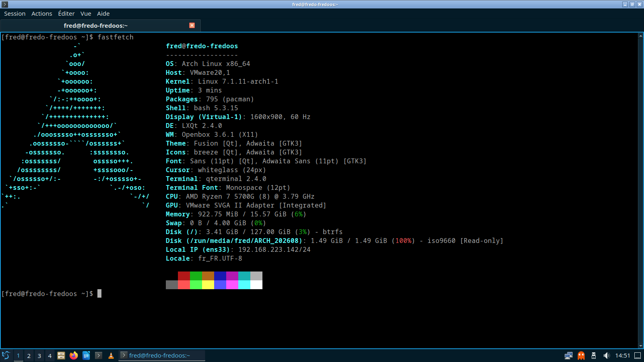
Task: Click the terminal icon in the title bar
Action: [5, 4]
